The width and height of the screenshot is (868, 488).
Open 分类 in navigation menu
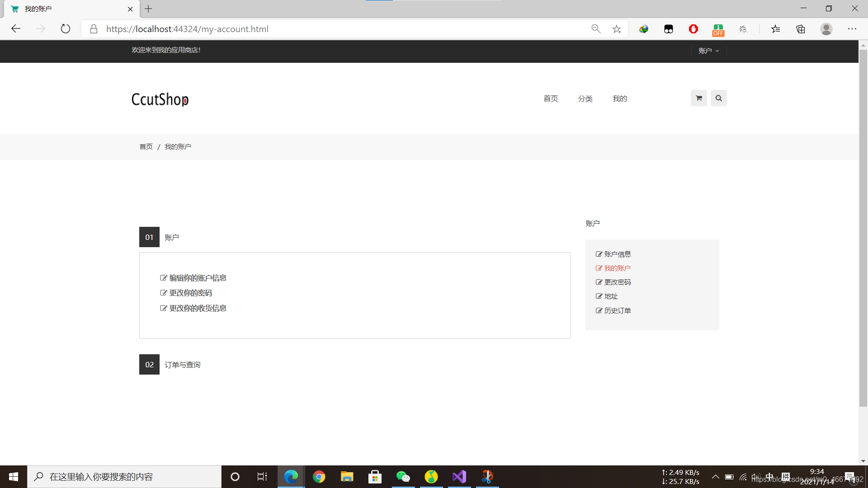coord(585,99)
